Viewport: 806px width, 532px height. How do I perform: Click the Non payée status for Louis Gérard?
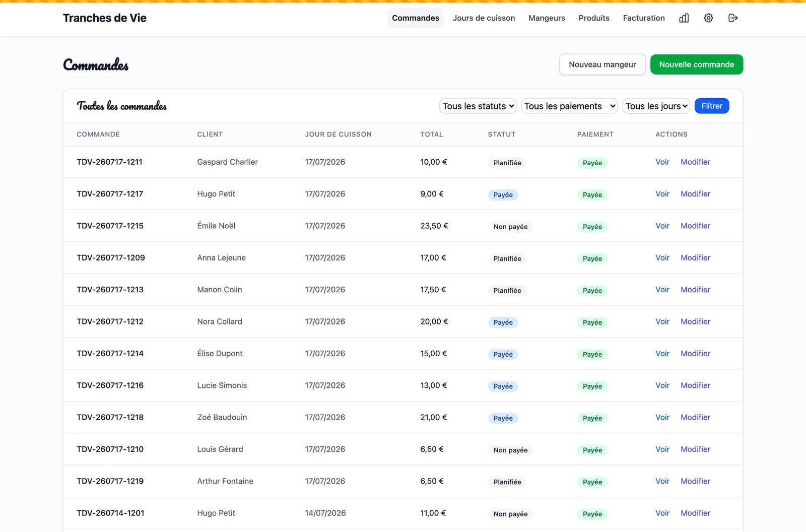510,450
